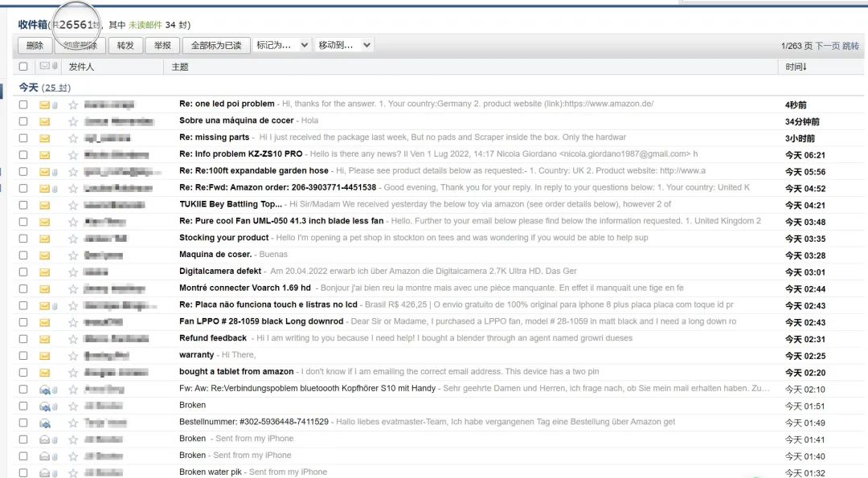Click replied envelope icon of 'Bestellnummer: #302-5936448' email

[x=45, y=423]
